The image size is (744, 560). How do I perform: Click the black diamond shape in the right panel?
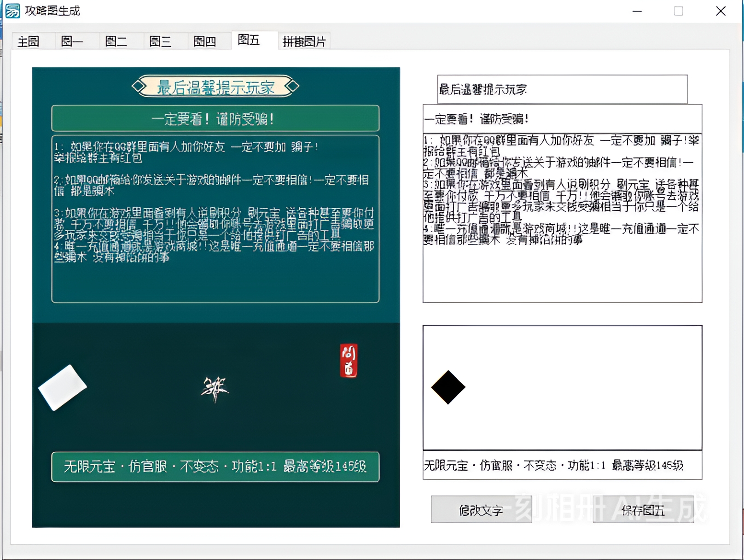448,387
